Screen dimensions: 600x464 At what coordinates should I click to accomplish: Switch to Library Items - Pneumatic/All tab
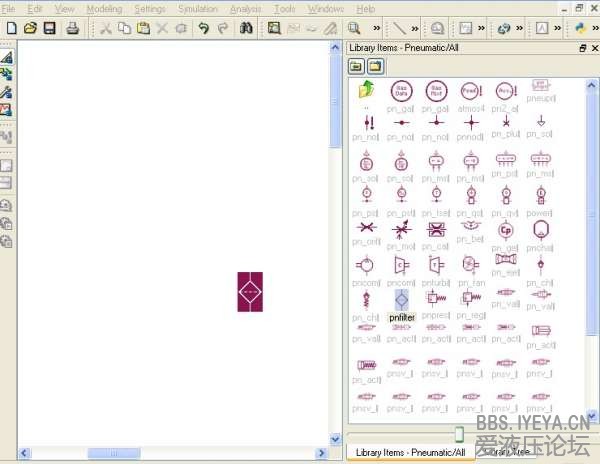point(410,452)
